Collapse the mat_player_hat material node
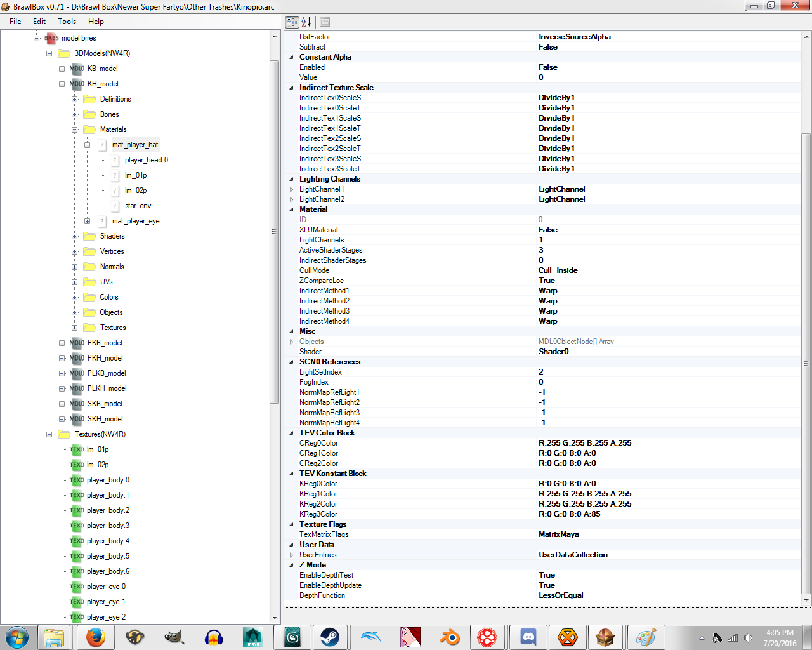 88,145
